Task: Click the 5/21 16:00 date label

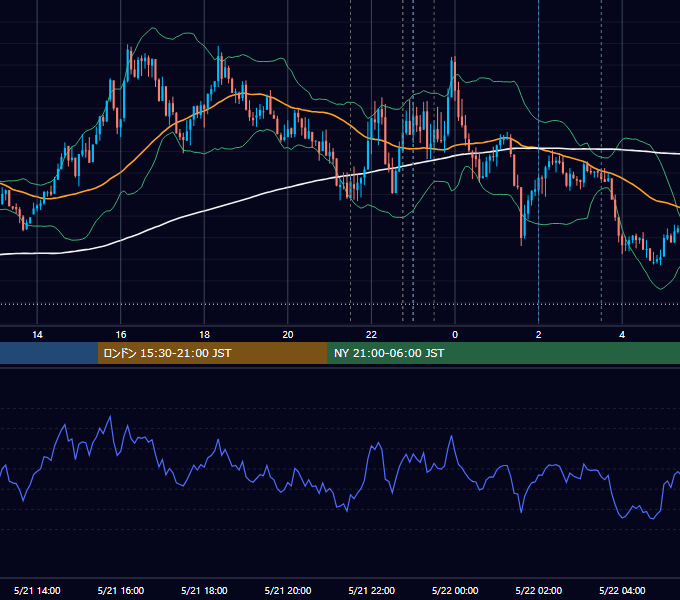Action: 121,590
